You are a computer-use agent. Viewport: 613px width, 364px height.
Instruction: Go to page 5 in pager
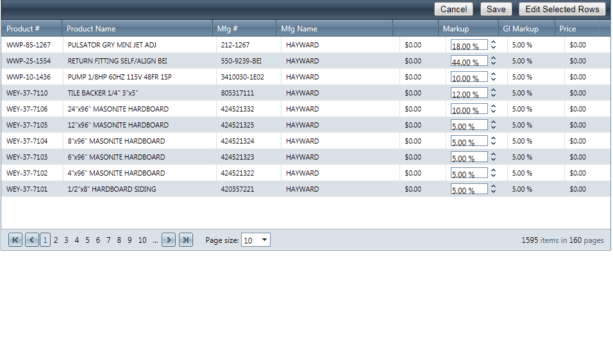87,240
